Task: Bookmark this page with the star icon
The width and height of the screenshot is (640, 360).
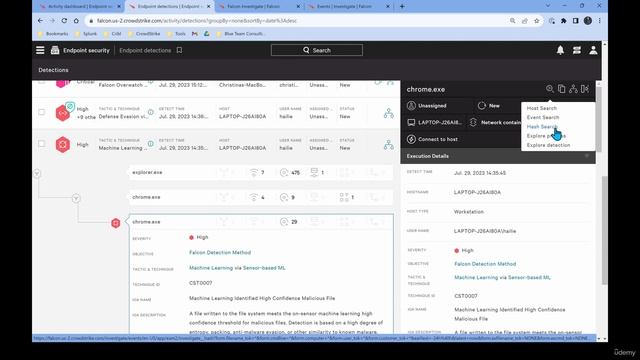Action: [x=536, y=20]
